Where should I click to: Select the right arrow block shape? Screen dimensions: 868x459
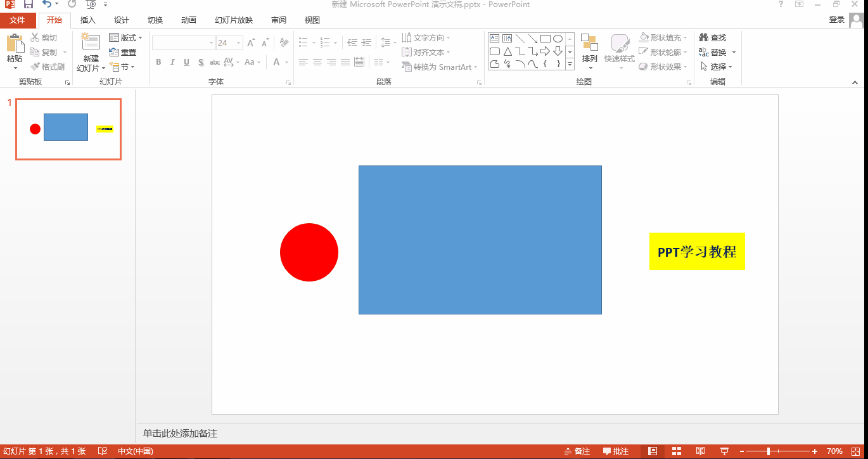tap(546, 51)
